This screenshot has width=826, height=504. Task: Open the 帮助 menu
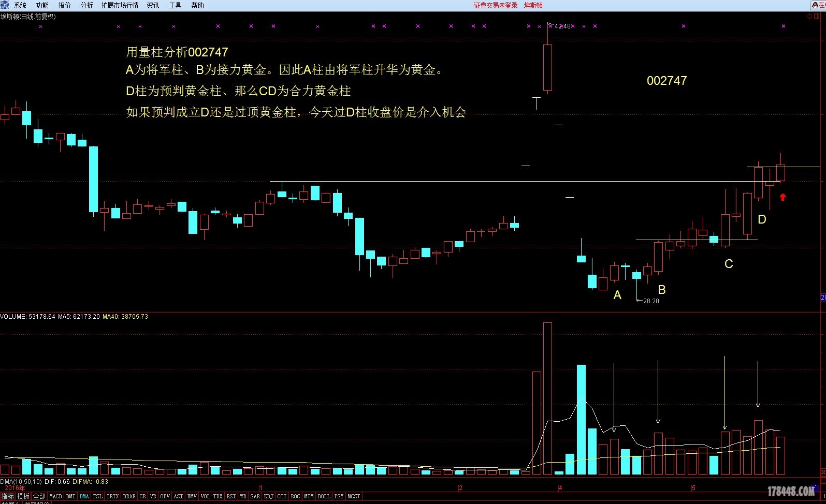[198, 5]
